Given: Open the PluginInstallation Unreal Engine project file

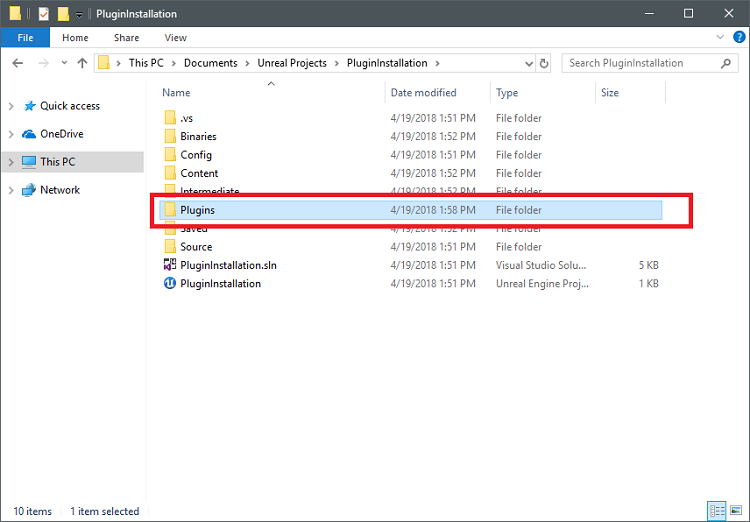Looking at the screenshot, I should coord(220,284).
